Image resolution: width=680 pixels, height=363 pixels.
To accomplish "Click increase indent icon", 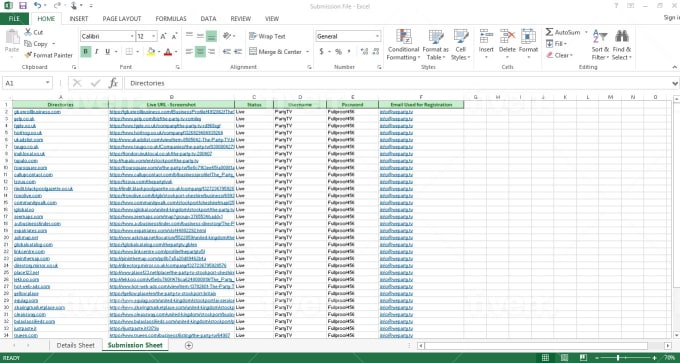I will (238, 52).
